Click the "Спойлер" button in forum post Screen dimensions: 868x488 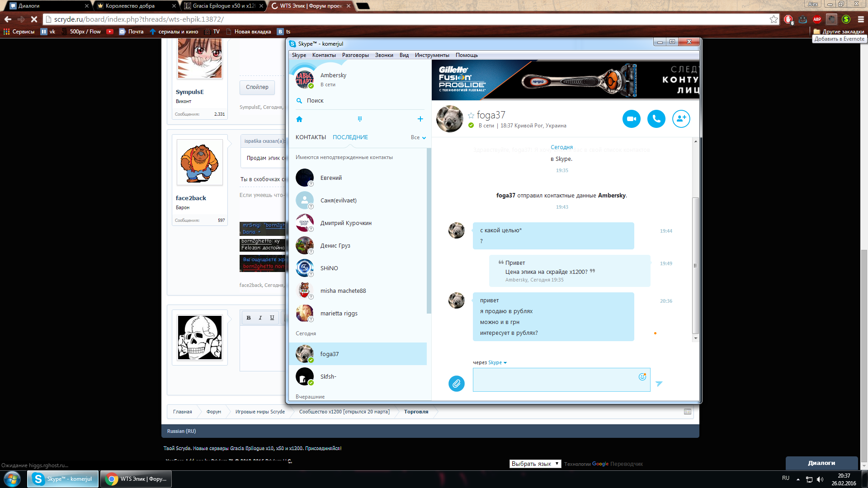257,87
